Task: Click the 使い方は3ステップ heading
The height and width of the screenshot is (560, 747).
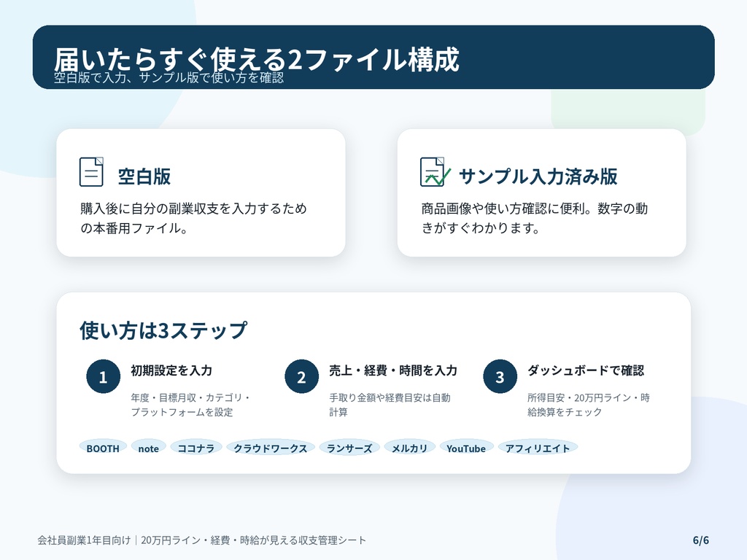Action: pyautogui.click(x=163, y=330)
